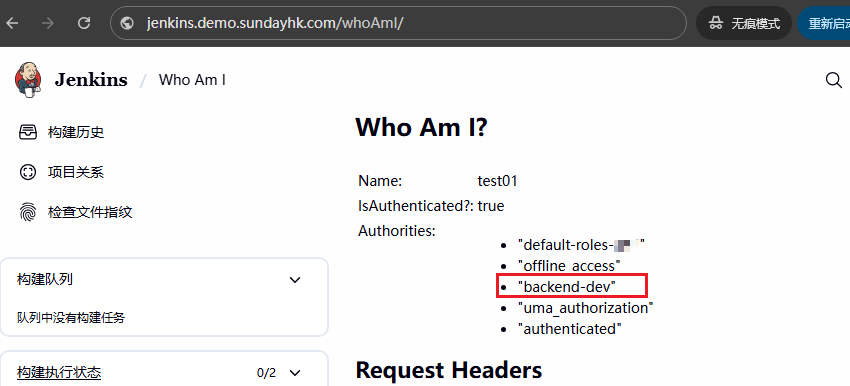Open the Jenkins home link
The width and height of the screenshot is (850, 386).
pos(91,80)
